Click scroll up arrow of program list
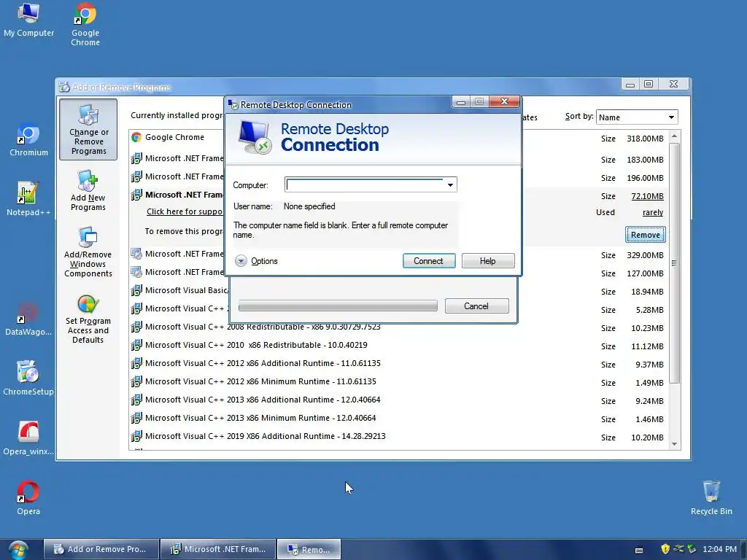The width and height of the screenshot is (747, 560). click(x=674, y=136)
